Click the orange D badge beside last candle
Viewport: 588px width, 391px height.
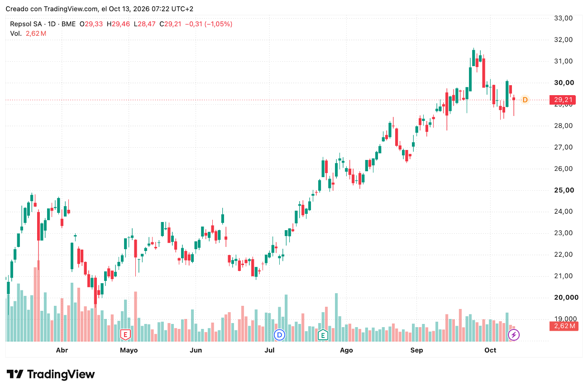point(525,100)
